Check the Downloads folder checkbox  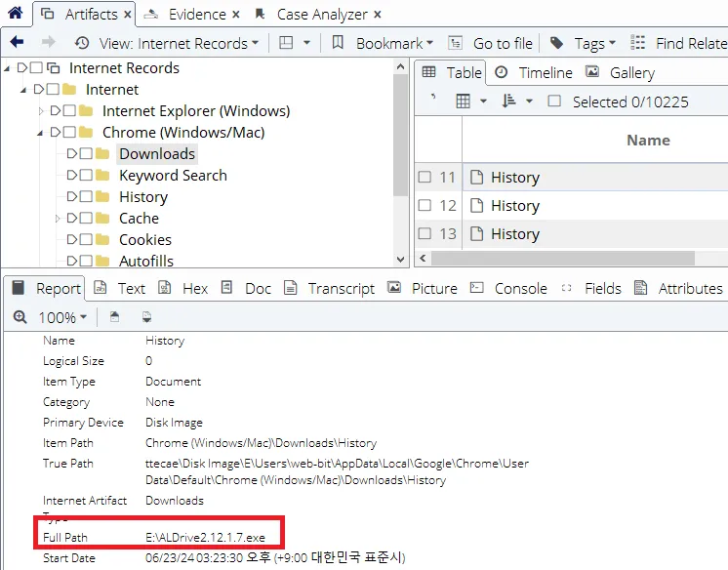[86, 154]
